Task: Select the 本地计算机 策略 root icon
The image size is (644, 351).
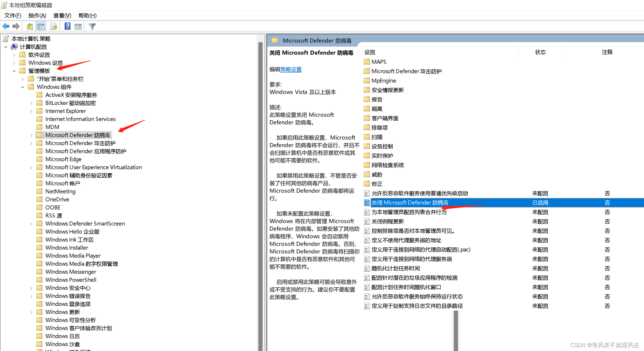Action: [6, 39]
